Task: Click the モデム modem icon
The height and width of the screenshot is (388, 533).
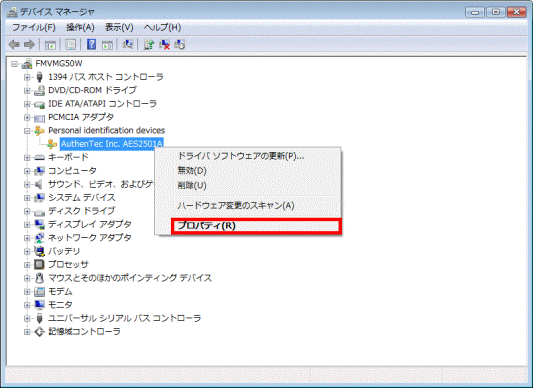Action: 39,291
